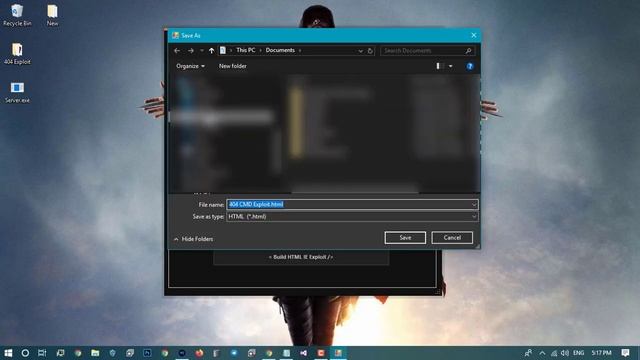Cancel the Save As dialog
Image resolution: width=640 pixels, height=360 pixels.
(452, 238)
